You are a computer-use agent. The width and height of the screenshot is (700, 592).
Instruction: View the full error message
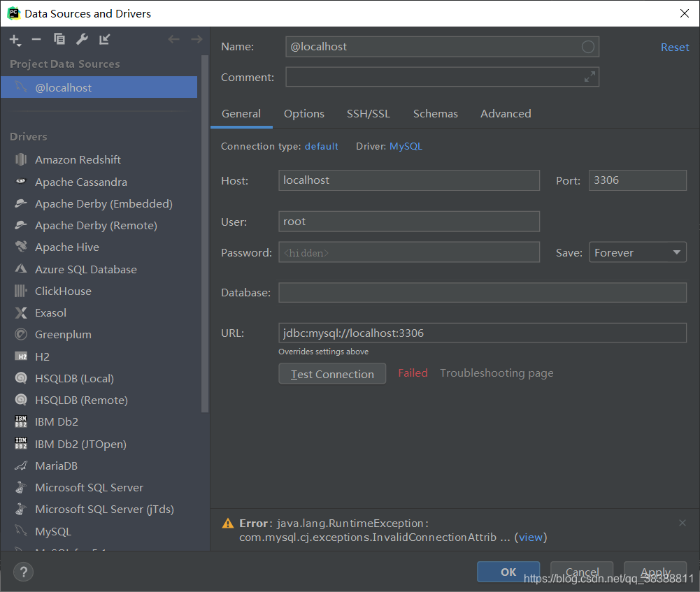pos(530,537)
